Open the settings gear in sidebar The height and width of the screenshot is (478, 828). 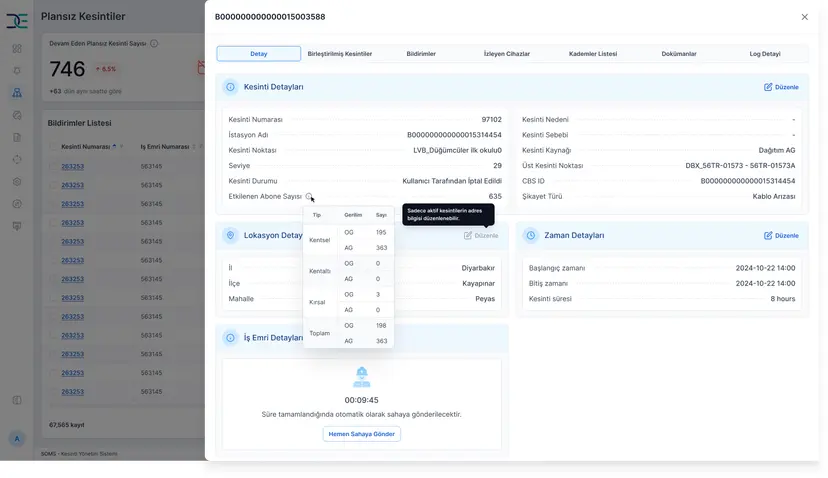click(17, 182)
